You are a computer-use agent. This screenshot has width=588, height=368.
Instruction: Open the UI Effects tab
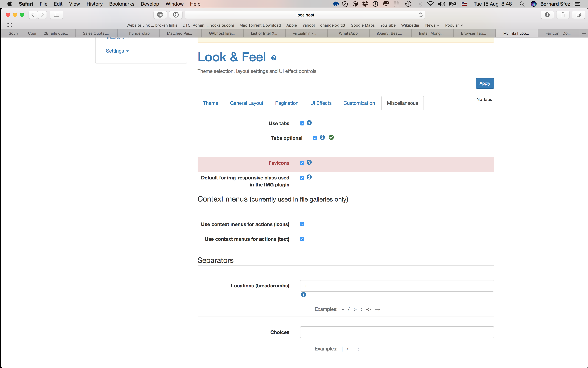point(321,103)
